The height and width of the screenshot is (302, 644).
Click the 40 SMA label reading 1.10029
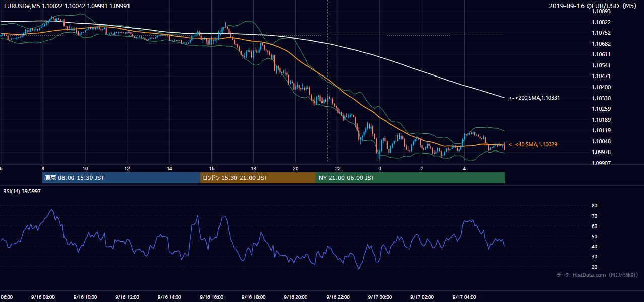(533, 144)
